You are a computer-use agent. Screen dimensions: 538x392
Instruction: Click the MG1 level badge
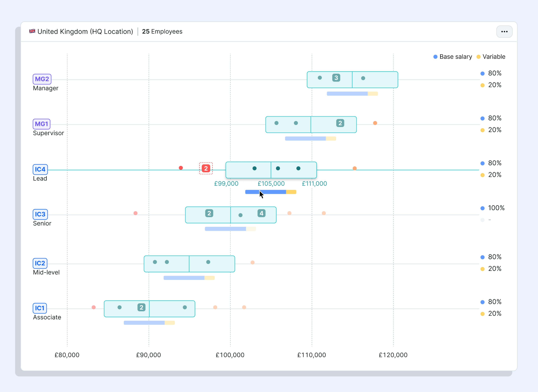tap(41, 124)
